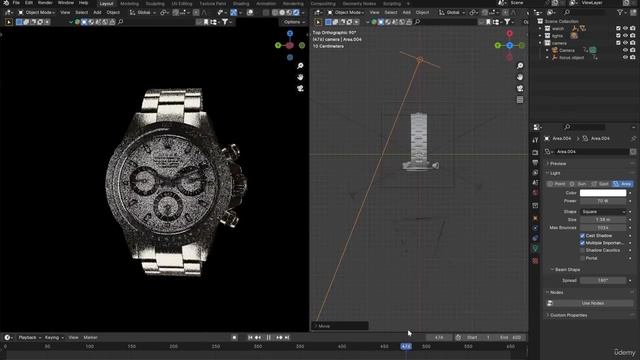Click the current frame marker on the timeline
Viewport: 640px width, 360px height.
pos(406,347)
